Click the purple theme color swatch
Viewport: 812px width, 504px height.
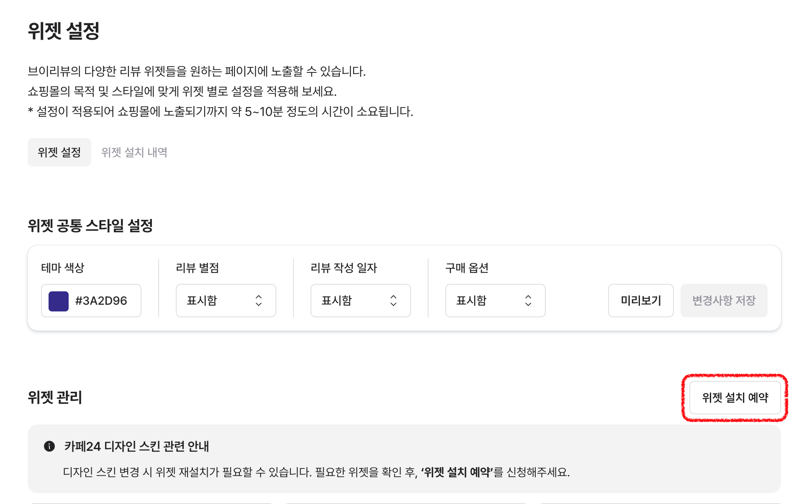click(59, 301)
